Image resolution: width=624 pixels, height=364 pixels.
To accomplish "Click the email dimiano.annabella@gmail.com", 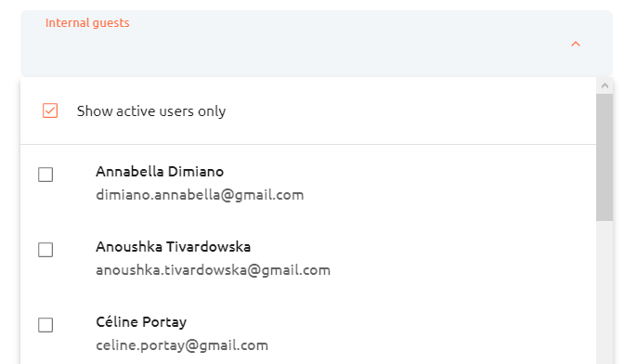I will pos(200,195).
